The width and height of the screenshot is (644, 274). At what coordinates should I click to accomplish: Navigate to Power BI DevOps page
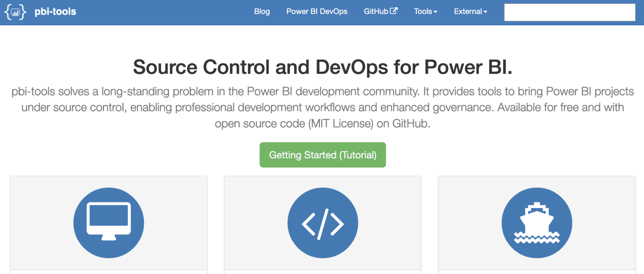tap(317, 11)
